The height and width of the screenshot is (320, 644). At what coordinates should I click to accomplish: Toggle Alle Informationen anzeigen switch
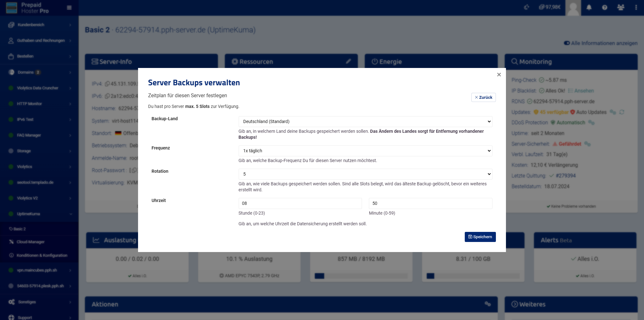pyautogui.click(x=567, y=43)
